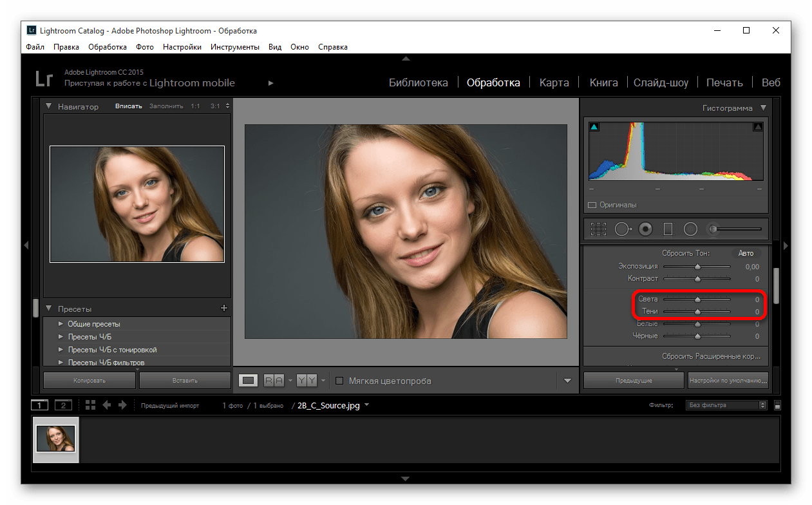Select the Graduated Filter tool
Viewport: 812px width, 505px height.
[x=668, y=229]
